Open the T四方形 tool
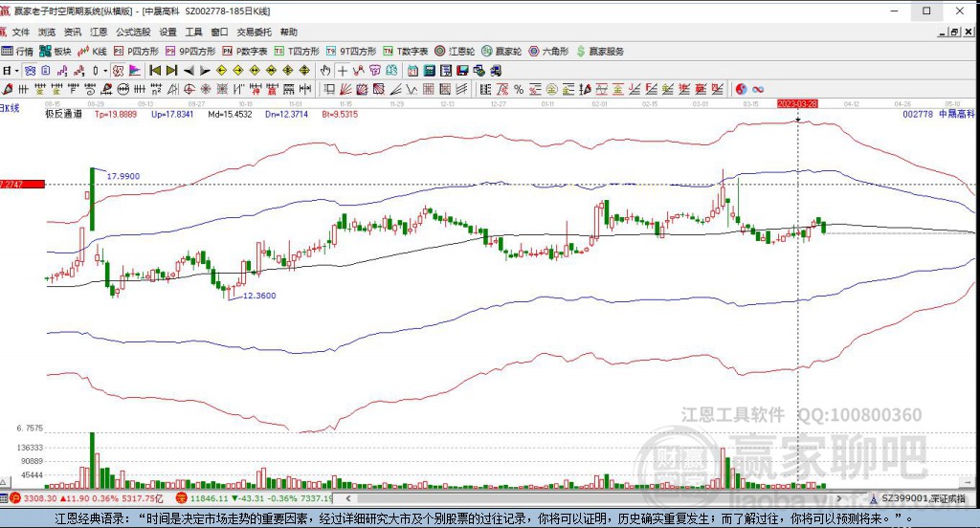 click(297, 52)
